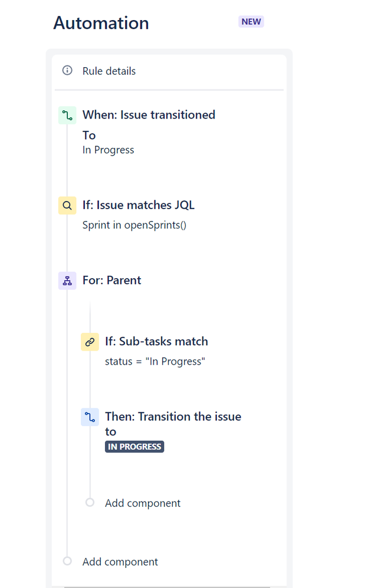Select the green Issue transitioned trigger icon
This screenshot has width=371, height=588.
(x=67, y=115)
